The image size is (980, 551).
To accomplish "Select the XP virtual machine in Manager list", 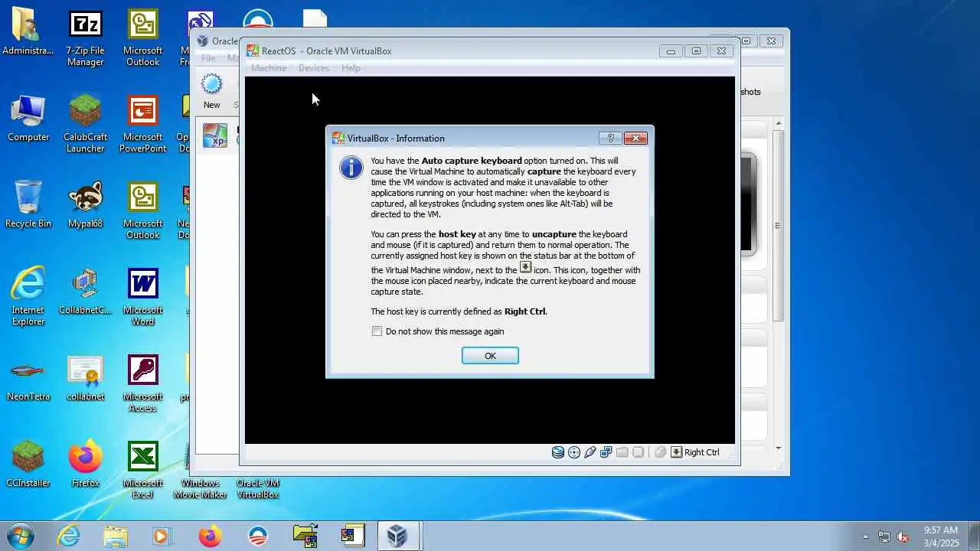I will [x=218, y=136].
